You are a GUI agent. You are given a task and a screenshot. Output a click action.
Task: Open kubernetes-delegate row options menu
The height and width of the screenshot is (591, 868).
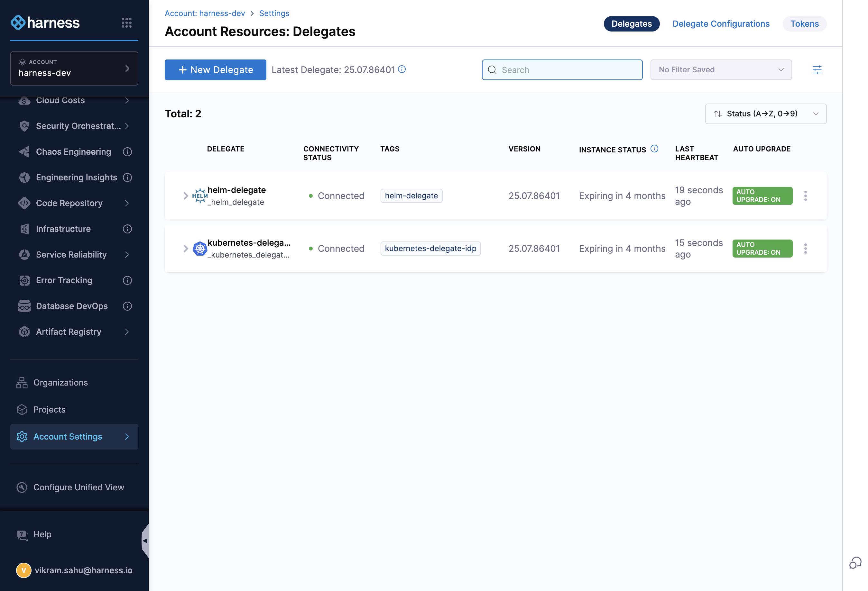click(805, 249)
